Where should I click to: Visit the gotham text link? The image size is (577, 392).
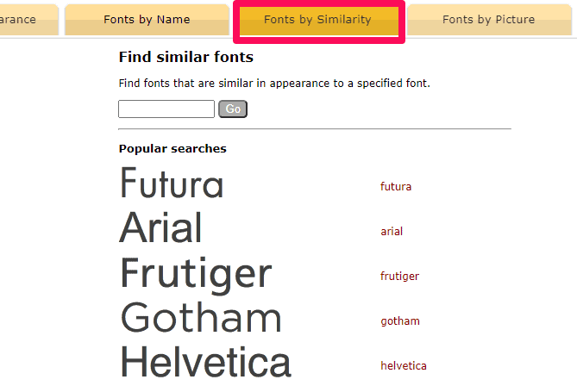[400, 321]
